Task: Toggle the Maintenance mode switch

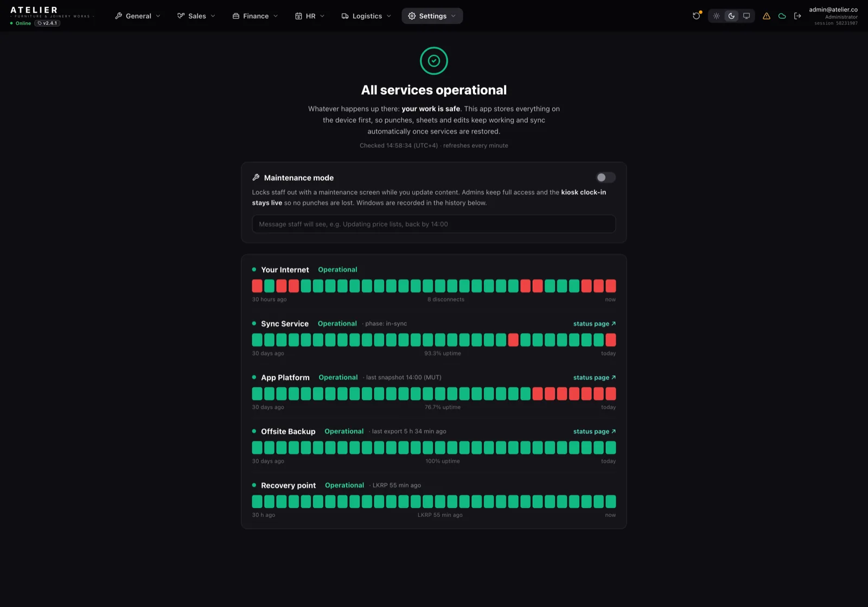Action: (605, 178)
